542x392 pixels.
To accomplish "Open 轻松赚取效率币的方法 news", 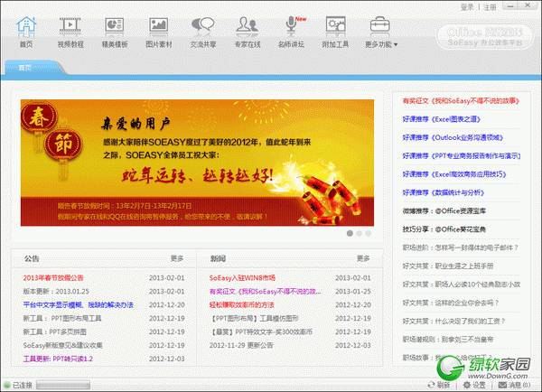I will (x=241, y=305).
